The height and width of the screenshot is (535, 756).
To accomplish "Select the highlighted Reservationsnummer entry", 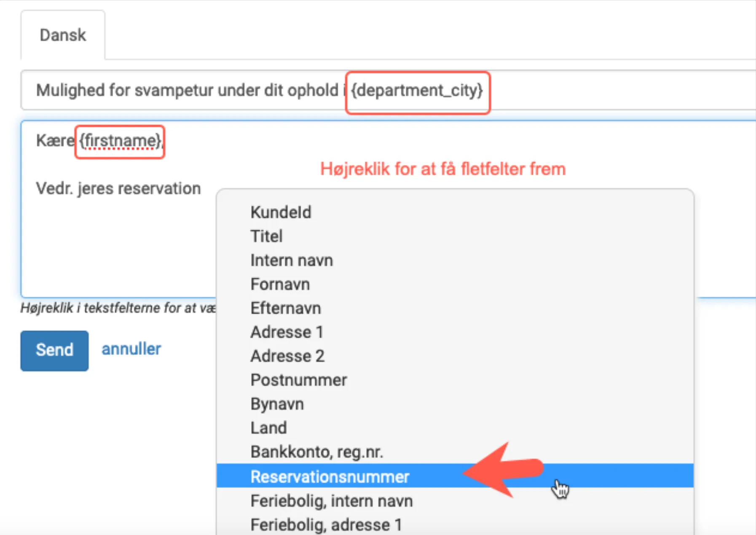I will tap(330, 476).
